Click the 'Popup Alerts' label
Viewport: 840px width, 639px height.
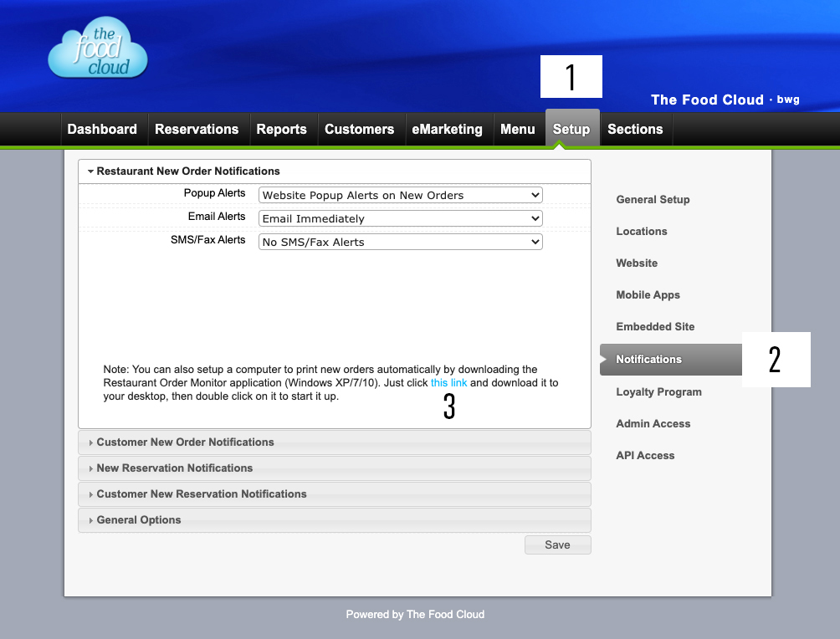pos(214,193)
